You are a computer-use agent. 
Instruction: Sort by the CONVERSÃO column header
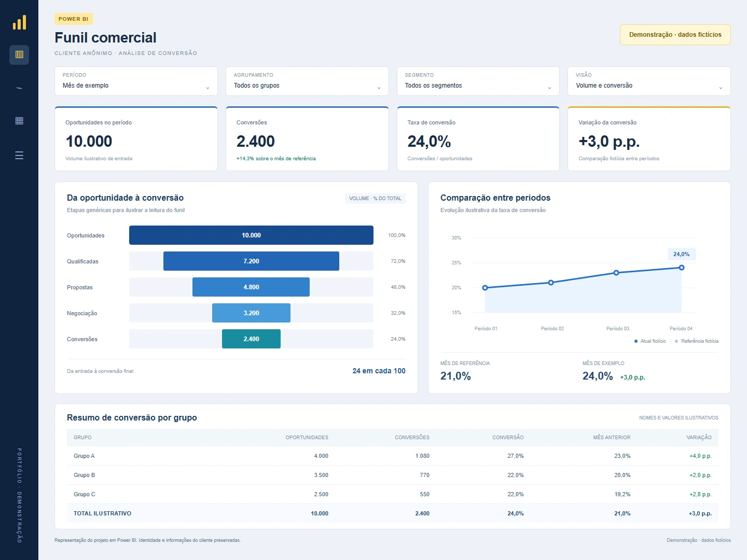pyautogui.click(x=508, y=438)
